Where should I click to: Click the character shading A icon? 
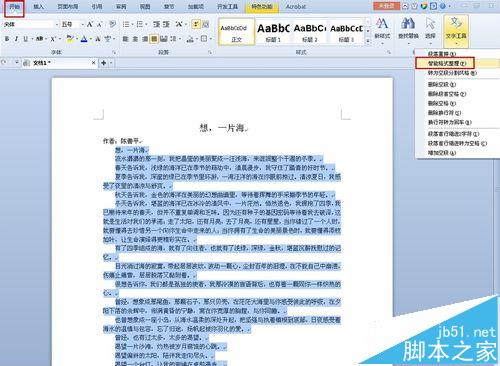coord(98,39)
